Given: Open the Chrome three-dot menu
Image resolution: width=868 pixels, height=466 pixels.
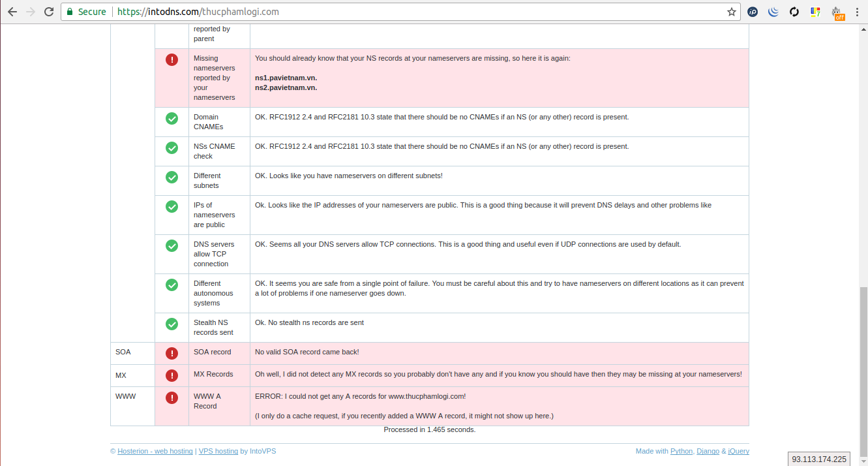Looking at the screenshot, I should click(x=857, y=12).
